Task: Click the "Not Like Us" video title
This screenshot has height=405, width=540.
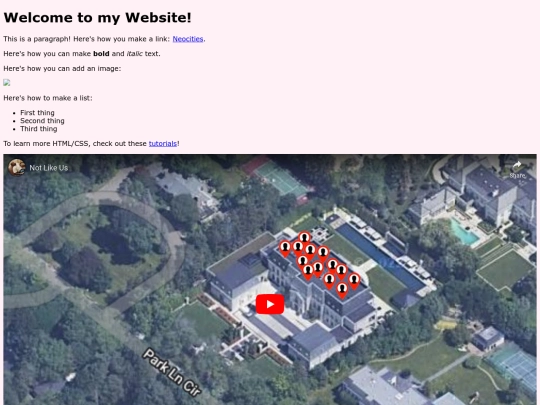Action: coord(49,168)
